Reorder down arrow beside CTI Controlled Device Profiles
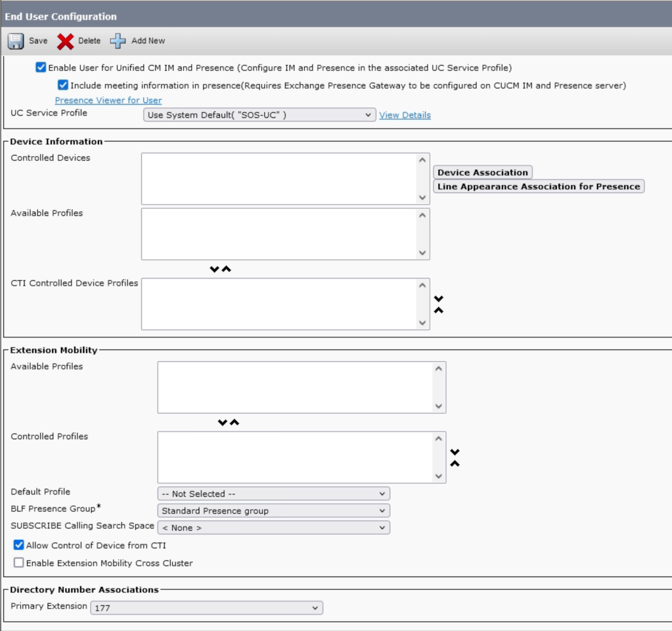672x631 pixels. coord(439,299)
